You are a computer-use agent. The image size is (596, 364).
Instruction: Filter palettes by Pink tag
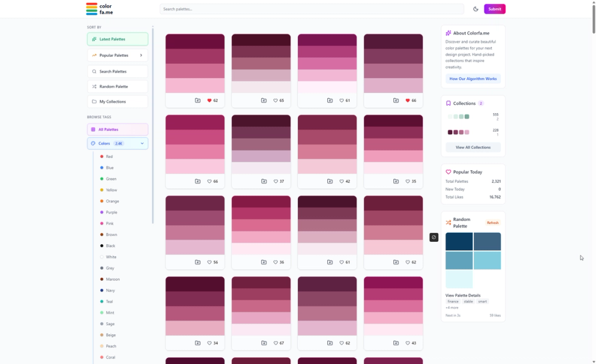coord(110,223)
